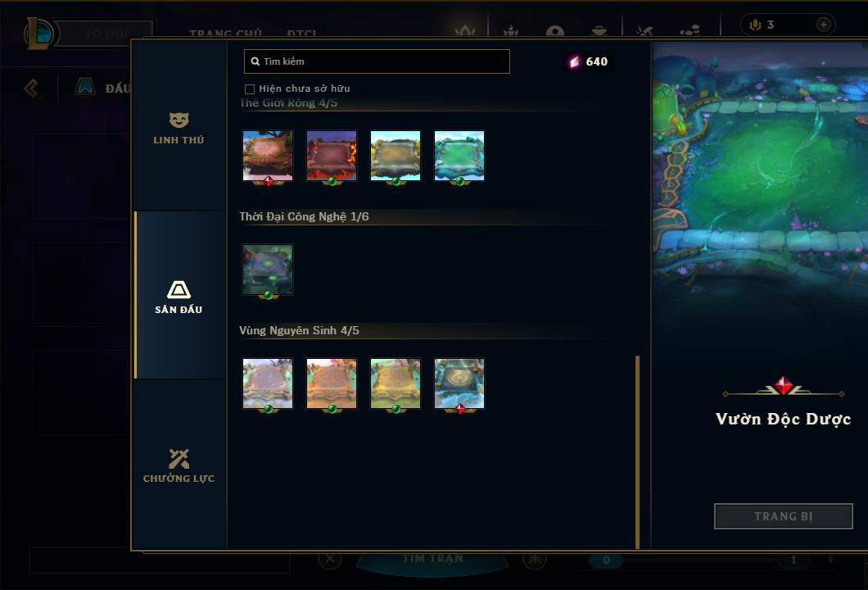Switch to the Chưởng Lực tab
Screen dimensions: 868x590
(x=179, y=466)
